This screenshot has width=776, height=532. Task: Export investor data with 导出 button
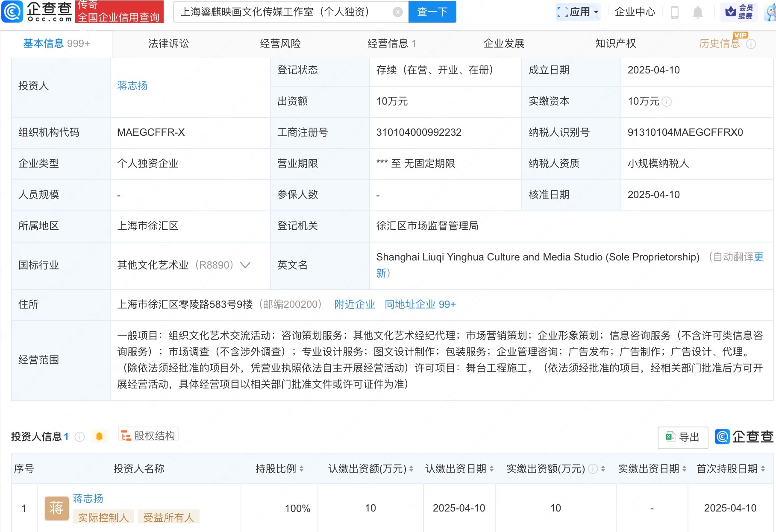pos(682,437)
